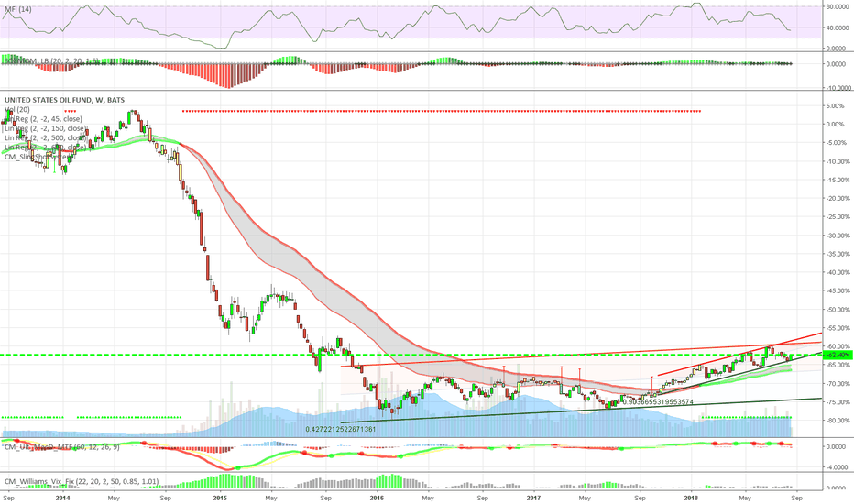Click the 40.0000 level on the MFI scale
The image size is (854, 504).
click(x=838, y=27)
